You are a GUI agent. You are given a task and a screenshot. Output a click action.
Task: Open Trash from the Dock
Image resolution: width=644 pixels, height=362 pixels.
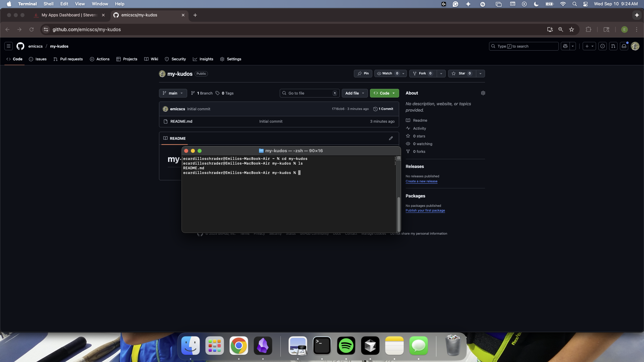(453, 346)
